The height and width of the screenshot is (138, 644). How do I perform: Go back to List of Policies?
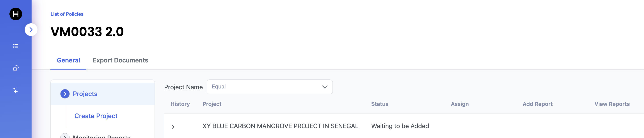(x=67, y=14)
